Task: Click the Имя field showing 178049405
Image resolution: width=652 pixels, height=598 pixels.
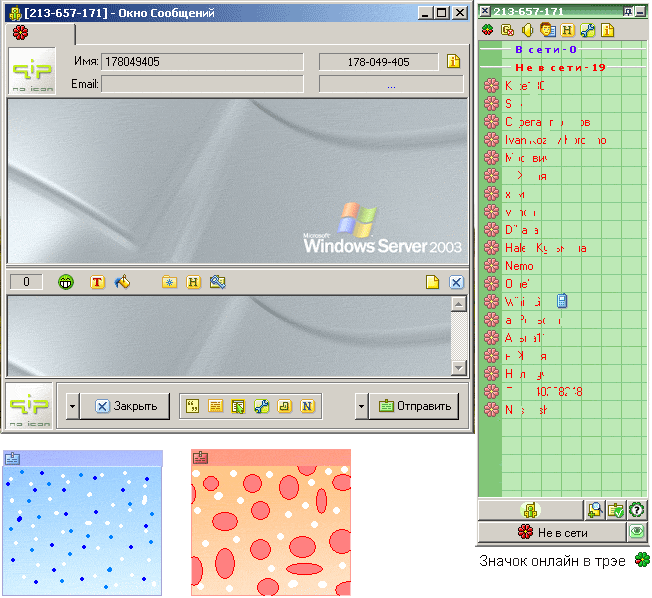Action: coord(202,62)
